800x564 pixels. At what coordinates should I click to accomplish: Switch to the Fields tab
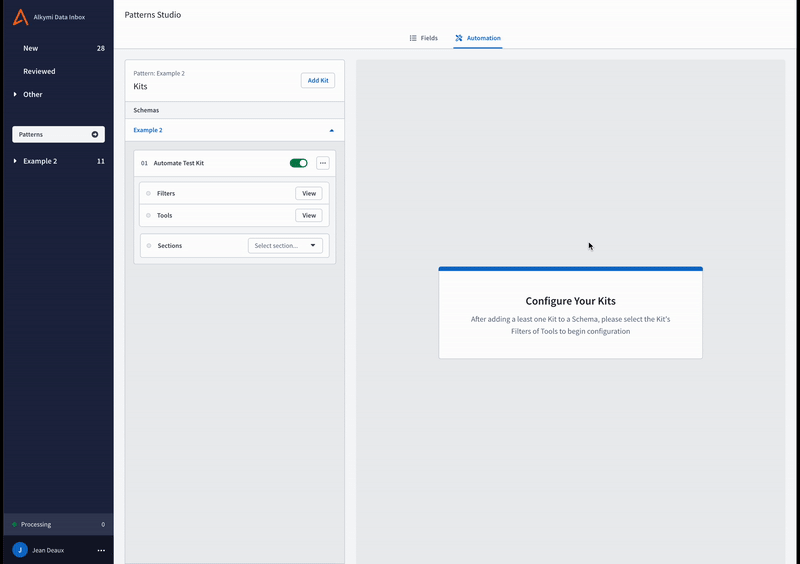click(x=423, y=38)
